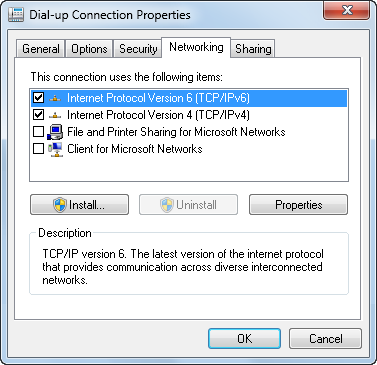Click the File and Printer Sharing computer icon

point(55,132)
